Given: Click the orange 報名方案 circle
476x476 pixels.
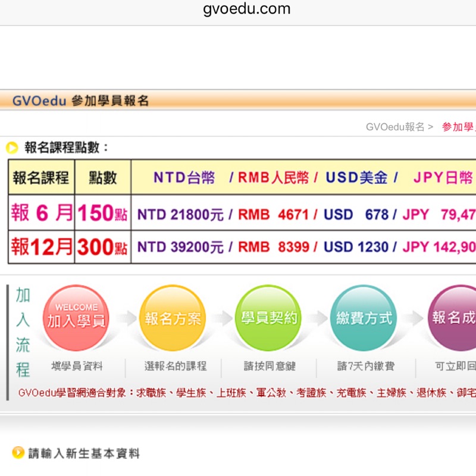Looking at the screenshot, I should click(x=172, y=318).
